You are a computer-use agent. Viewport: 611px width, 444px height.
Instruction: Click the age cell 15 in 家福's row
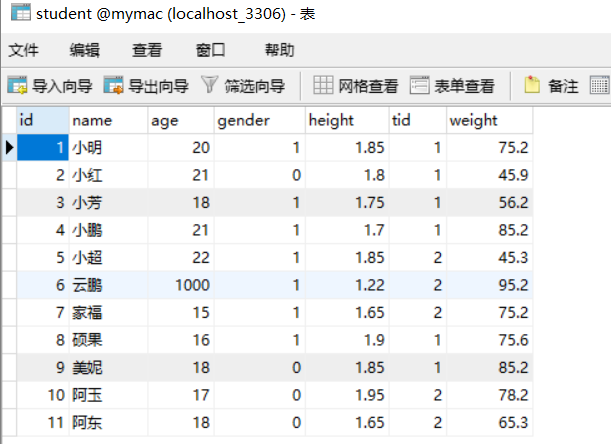(x=181, y=313)
